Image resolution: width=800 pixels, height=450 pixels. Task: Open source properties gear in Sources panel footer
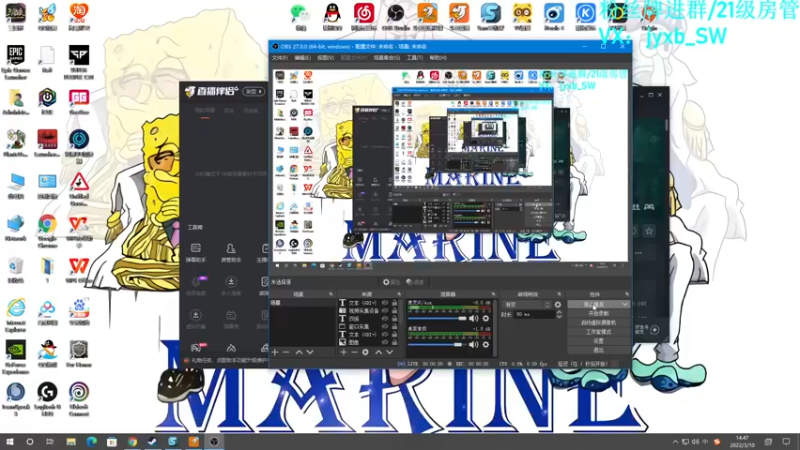[x=365, y=352]
